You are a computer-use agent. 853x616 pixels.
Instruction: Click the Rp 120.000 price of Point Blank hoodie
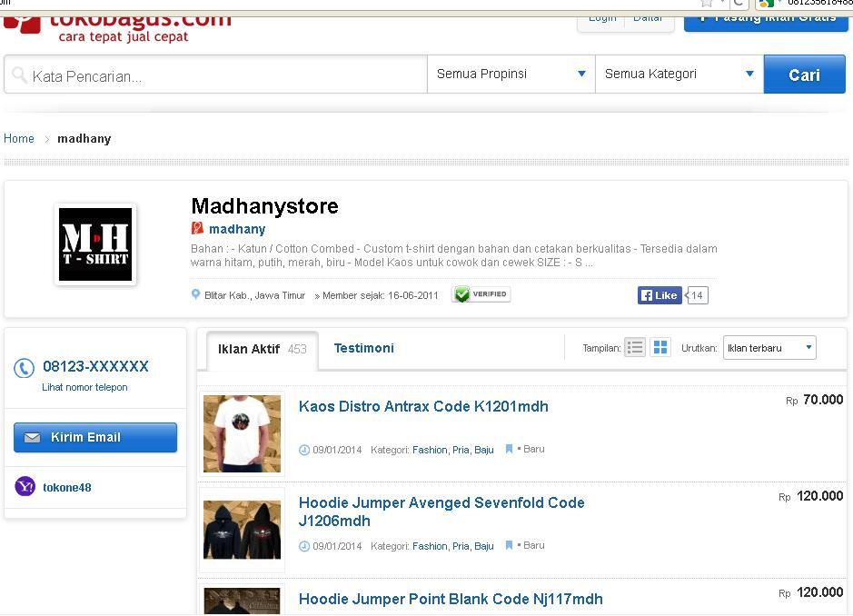click(811, 592)
